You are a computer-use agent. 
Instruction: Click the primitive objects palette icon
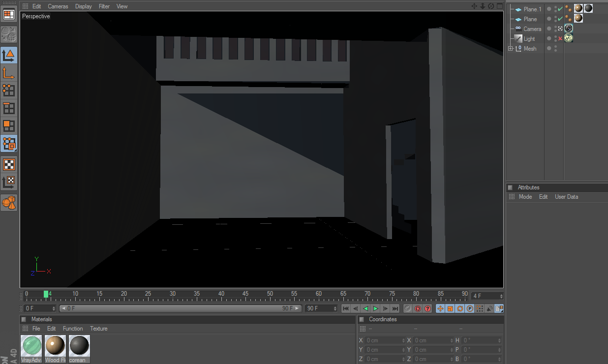point(9,202)
